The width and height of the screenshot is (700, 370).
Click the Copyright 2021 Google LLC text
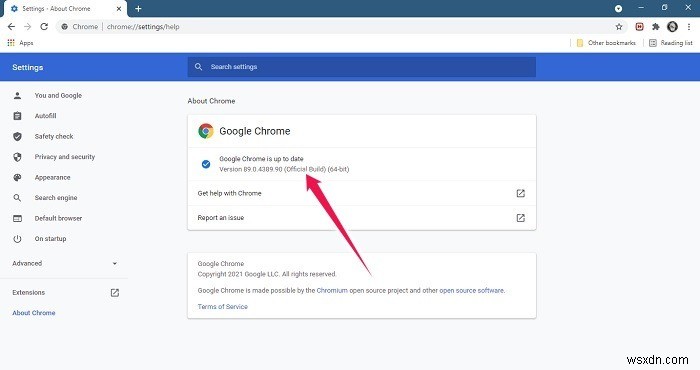click(267, 274)
